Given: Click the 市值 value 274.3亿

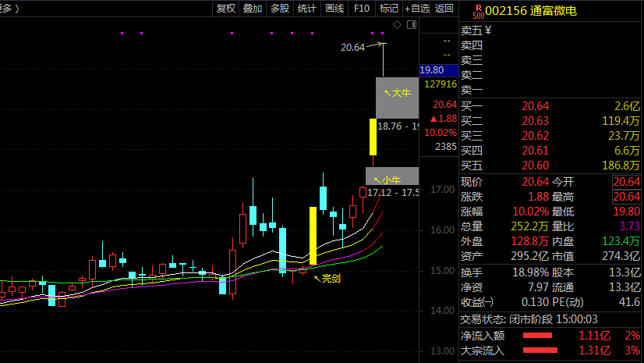Looking at the screenshot, I should point(621,256).
